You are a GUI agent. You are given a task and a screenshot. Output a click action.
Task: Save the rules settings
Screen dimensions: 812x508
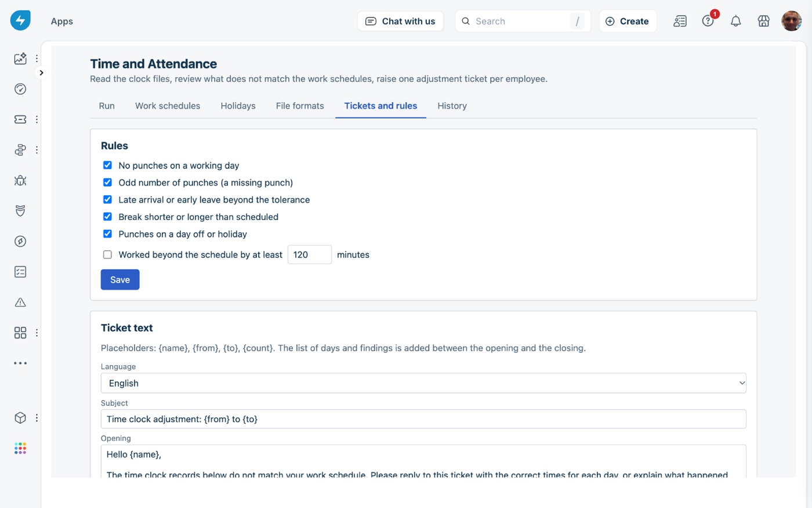tap(120, 280)
